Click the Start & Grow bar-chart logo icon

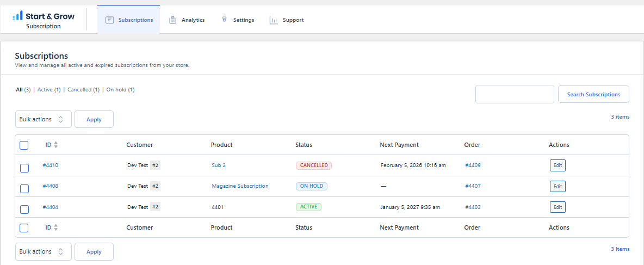tap(17, 16)
